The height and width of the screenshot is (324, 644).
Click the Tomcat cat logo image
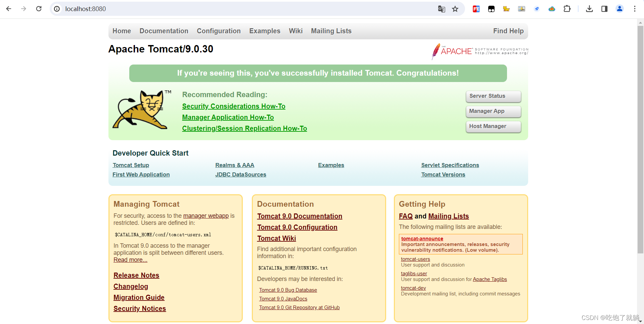click(x=142, y=110)
